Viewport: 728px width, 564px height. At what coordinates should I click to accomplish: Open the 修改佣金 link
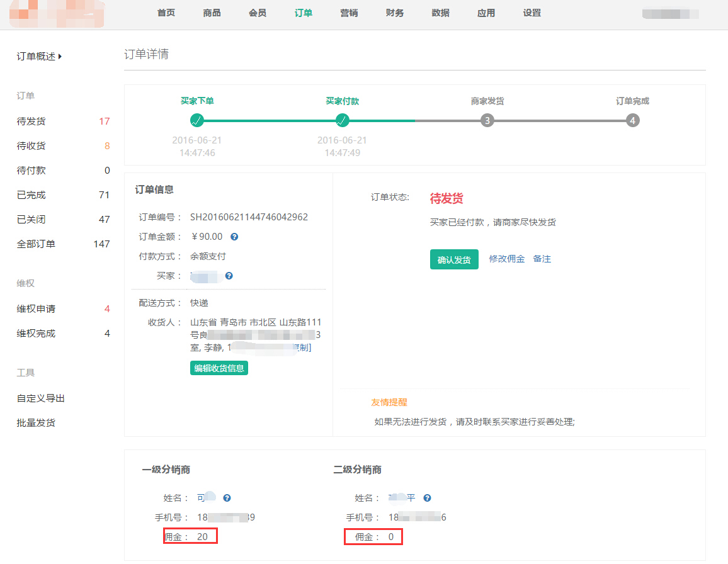click(507, 259)
